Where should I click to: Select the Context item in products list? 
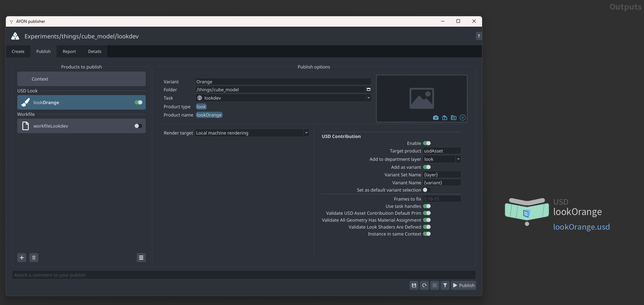pyautogui.click(x=81, y=79)
